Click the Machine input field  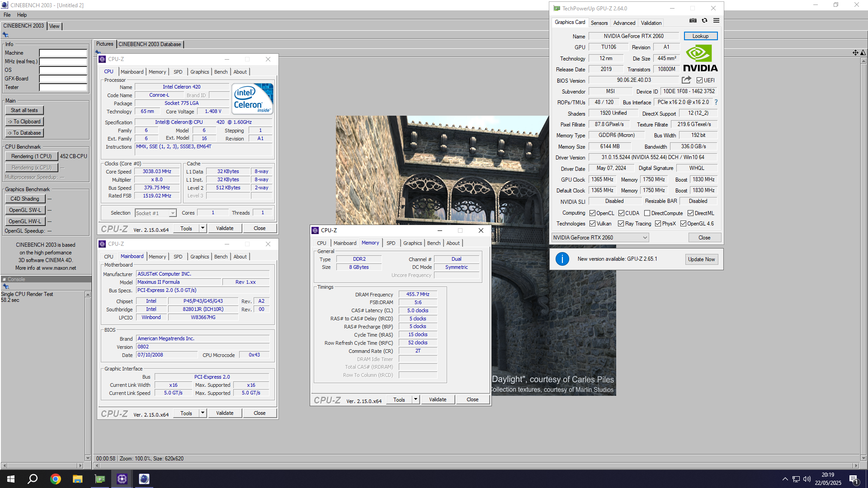[x=63, y=53]
